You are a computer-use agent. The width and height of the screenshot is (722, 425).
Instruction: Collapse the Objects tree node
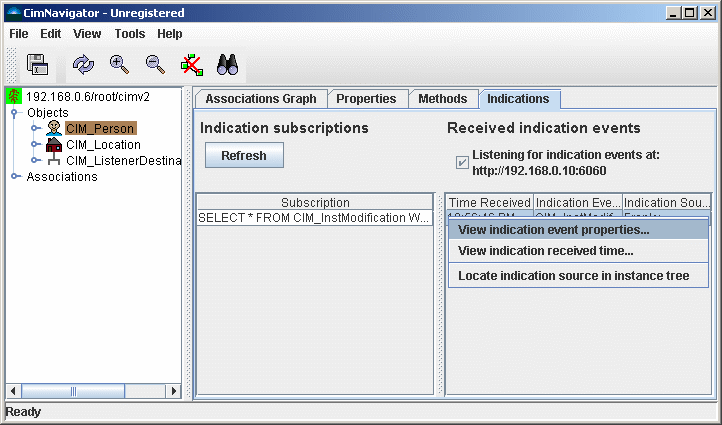click(x=15, y=113)
